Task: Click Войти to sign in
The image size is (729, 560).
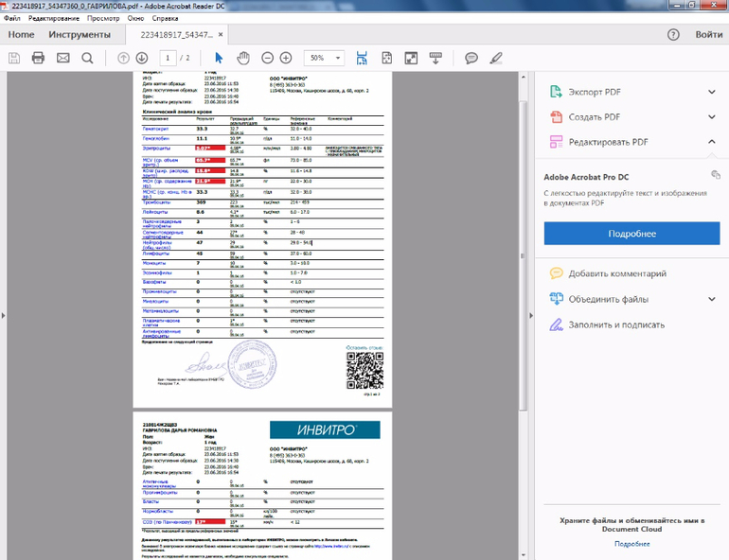Action: click(x=708, y=35)
